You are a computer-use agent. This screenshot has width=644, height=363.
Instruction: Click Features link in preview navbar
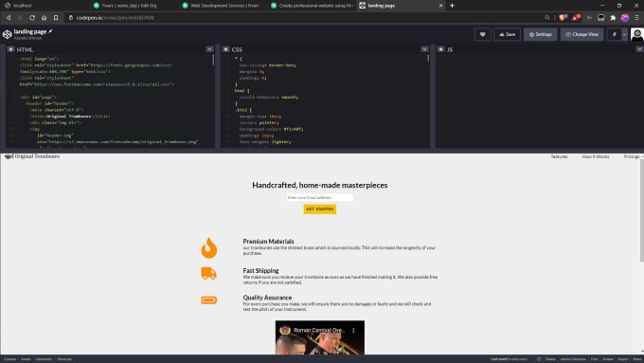tap(559, 156)
